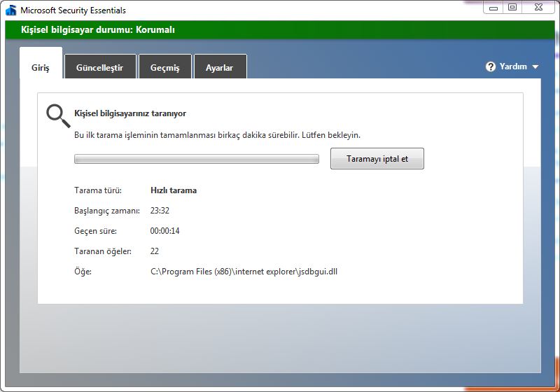
Task: Click the magnifying glass scan icon
Action: coord(58,115)
